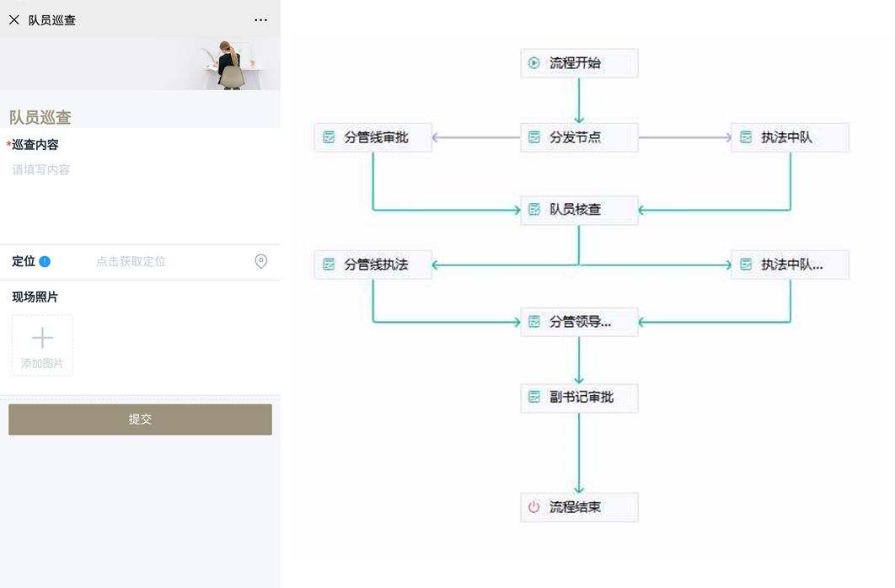Open the more options menu (•••)

coord(260,19)
